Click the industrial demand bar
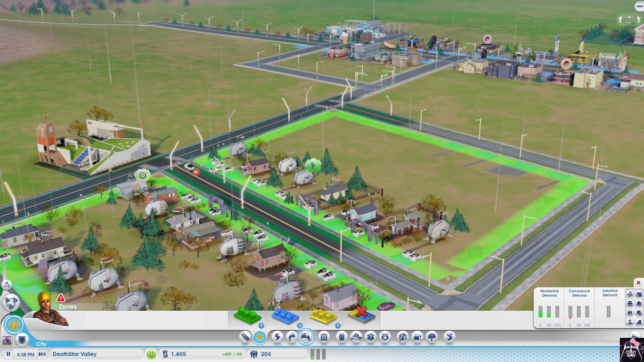Image resolution: width=644 pixels, height=362 pixels. (x=609, y=312)
